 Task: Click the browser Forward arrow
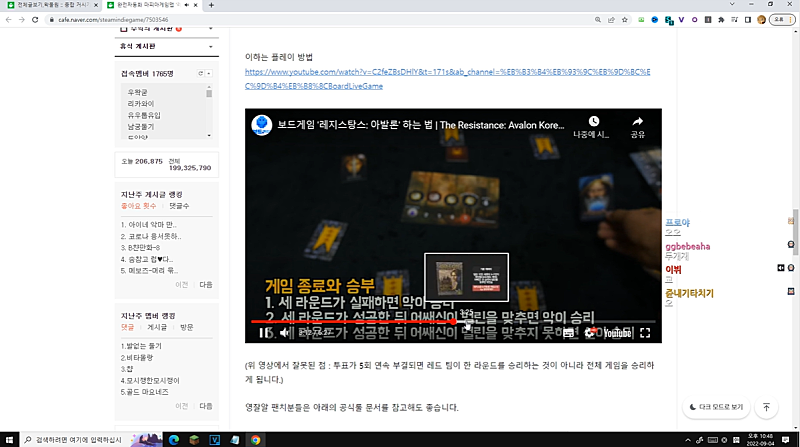(x=21, y=19)
